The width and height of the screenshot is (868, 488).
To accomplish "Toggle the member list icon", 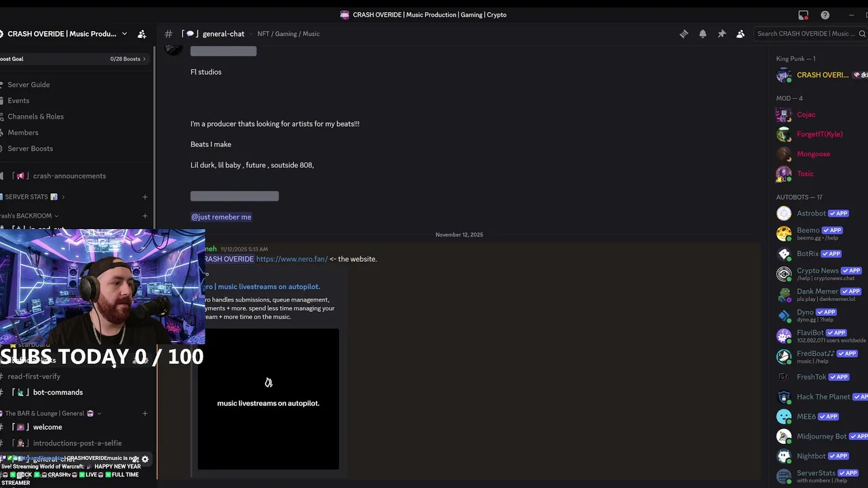I will tap(741, 34).
